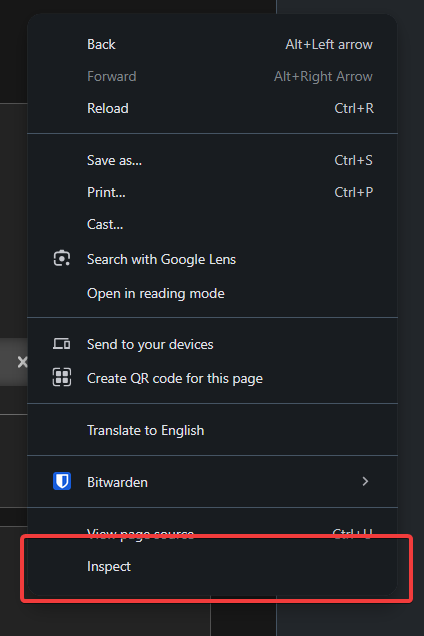This screenshot has width=424, height=636.
Task: Click the X button behind the menu
Action: 22,362
